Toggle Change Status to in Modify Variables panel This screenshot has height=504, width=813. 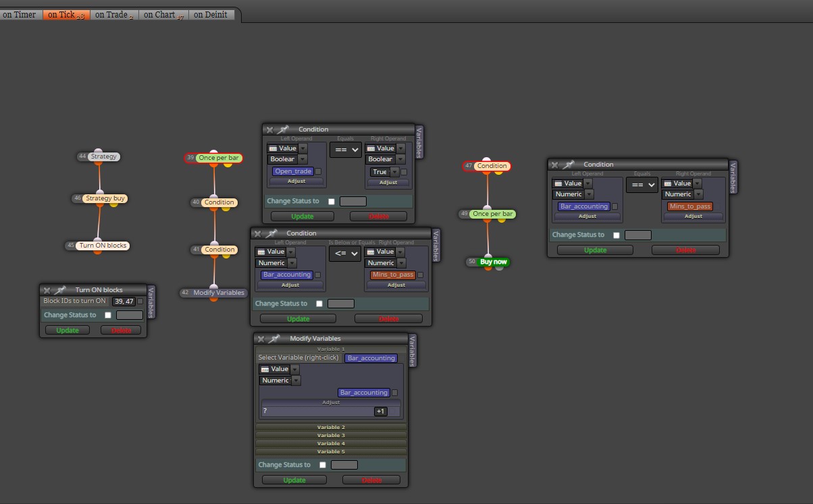pyautogui.click(x=323, y=465)
